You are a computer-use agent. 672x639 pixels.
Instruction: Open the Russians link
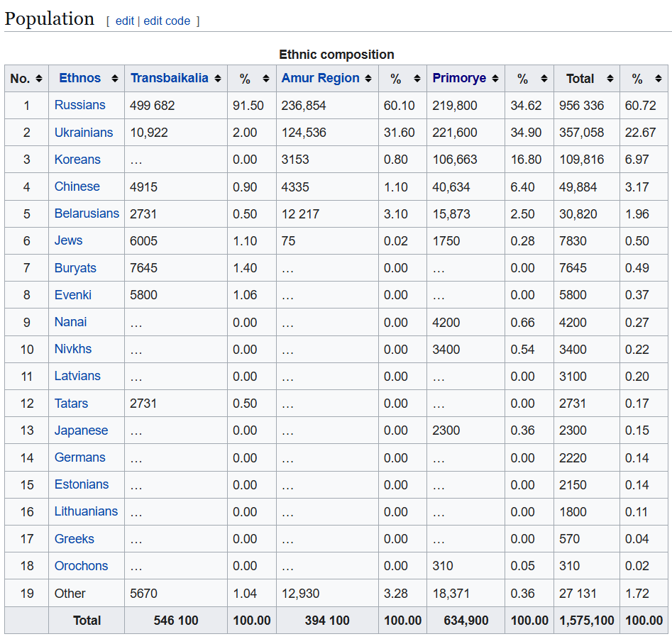[79, 105]
